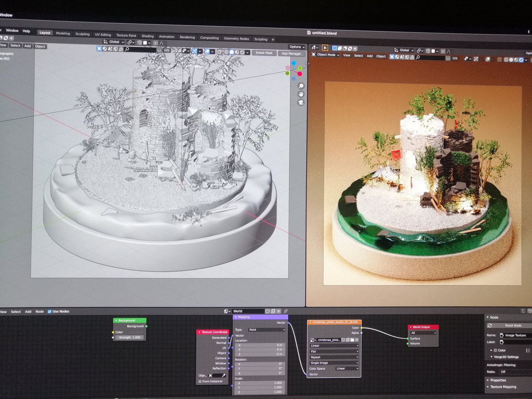Switch to the UV Editing workspace tab

pyautogui.click(x=103, y=35)
